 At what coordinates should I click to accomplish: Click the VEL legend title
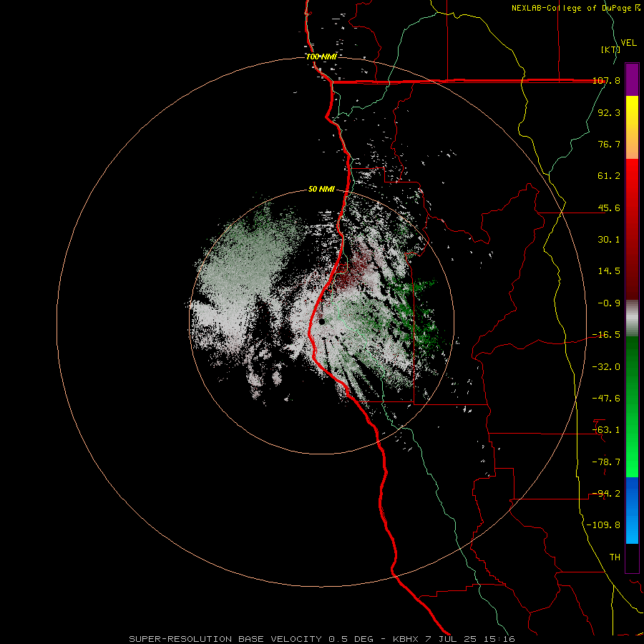(x=628, y=43)
